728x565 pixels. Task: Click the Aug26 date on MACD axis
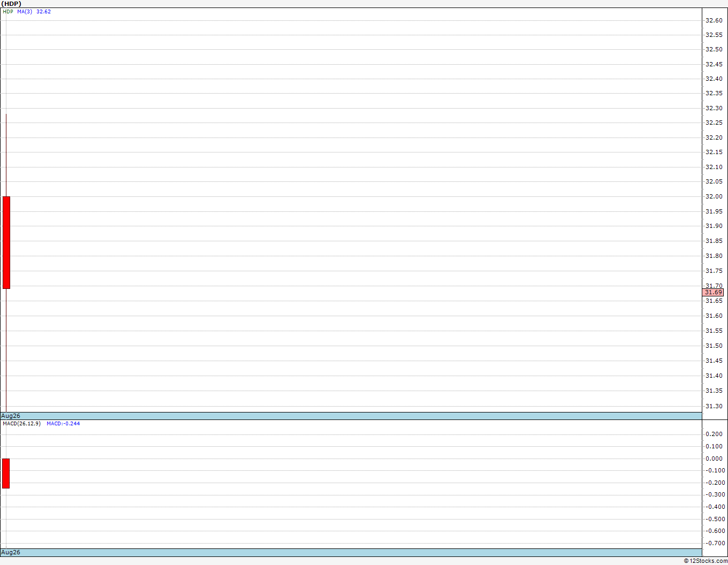[11, 552]
